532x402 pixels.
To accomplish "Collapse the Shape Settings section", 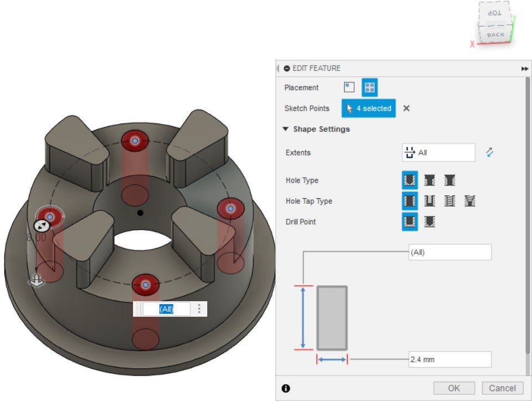I will coord(286,129).
